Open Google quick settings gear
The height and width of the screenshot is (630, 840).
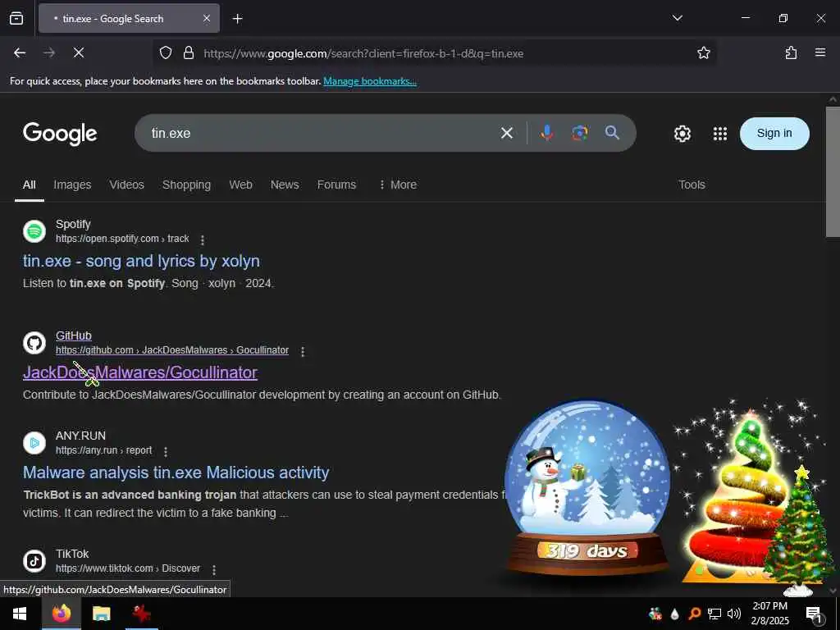pos(682,134)
